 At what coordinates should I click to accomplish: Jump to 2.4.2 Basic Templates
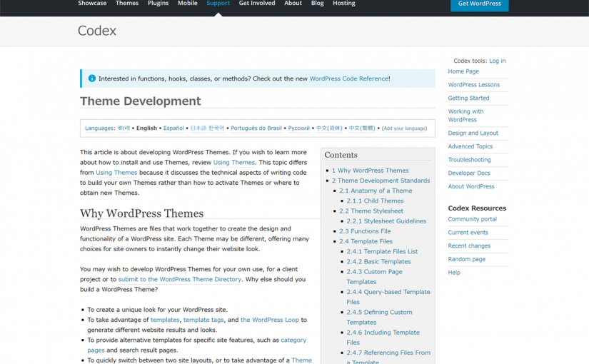378,262
